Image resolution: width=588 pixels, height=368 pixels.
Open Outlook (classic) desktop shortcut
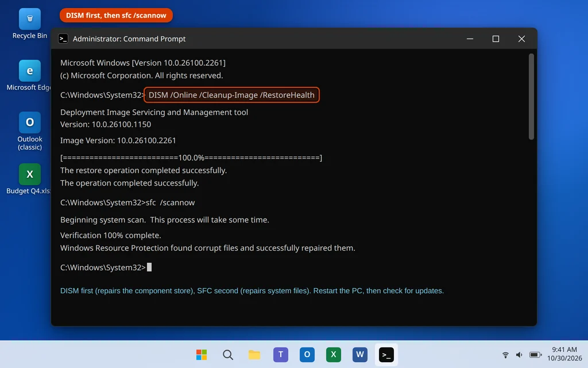30,131
